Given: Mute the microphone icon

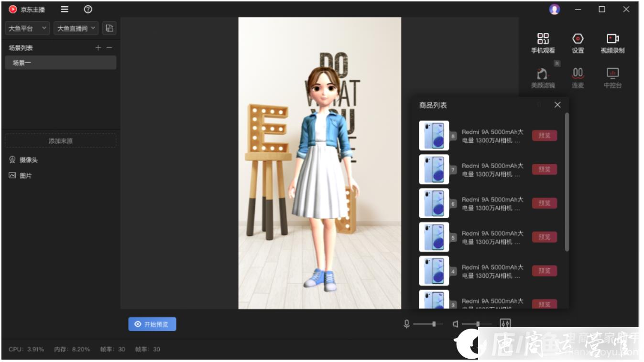Looking at the screenshot, I should pos(407,324).
